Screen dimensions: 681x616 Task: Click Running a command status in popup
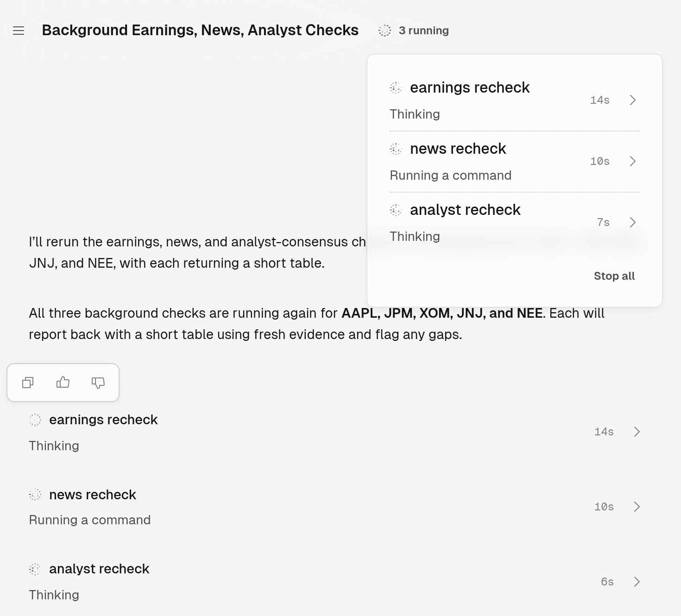(451, 176)
